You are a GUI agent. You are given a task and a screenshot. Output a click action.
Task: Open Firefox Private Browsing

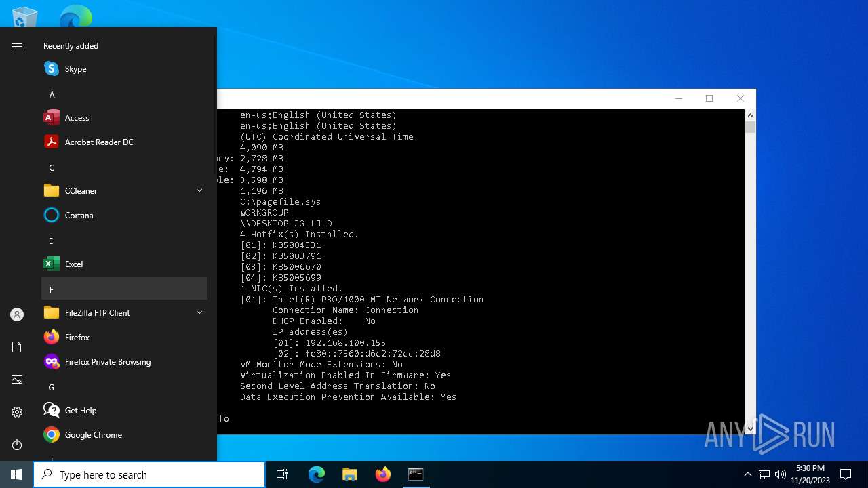124,362
